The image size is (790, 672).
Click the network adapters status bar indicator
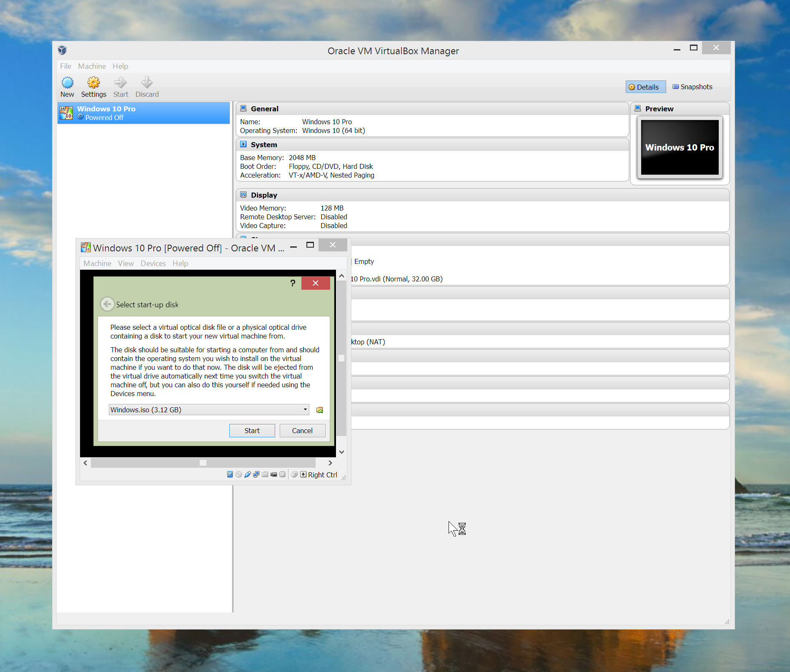[x=256, y=474]
